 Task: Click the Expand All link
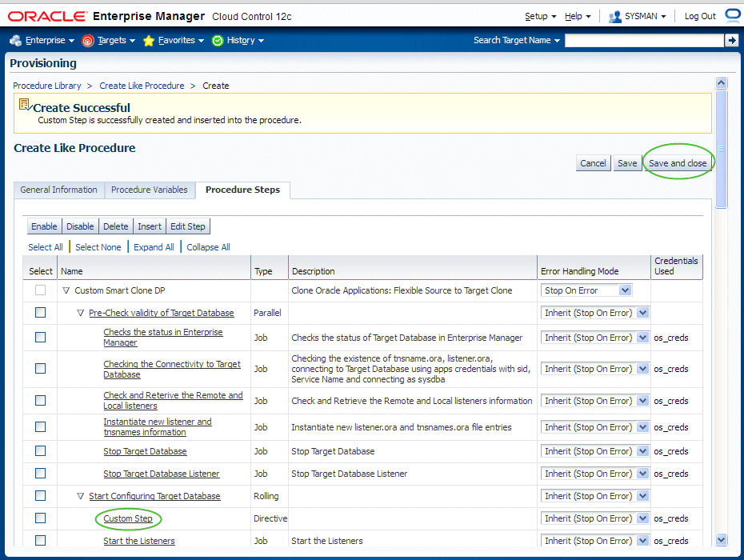(154, 247)
